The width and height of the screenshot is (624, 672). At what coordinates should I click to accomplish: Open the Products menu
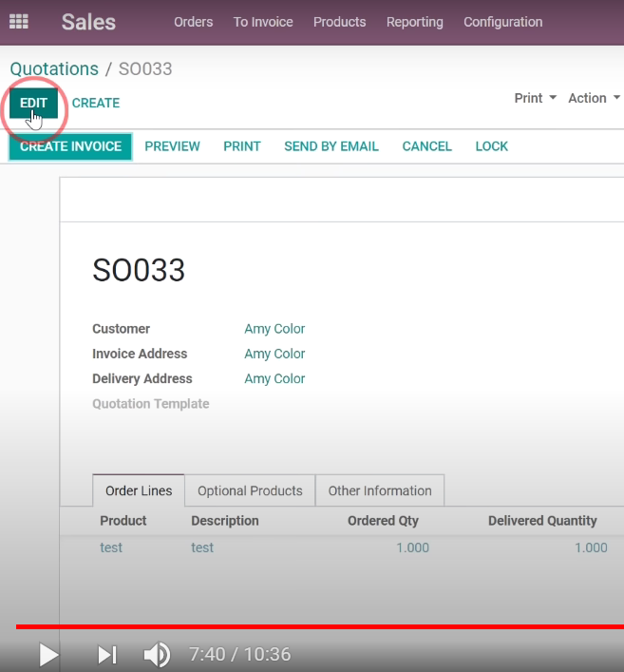pyautogui.click(x=340, y=22)
